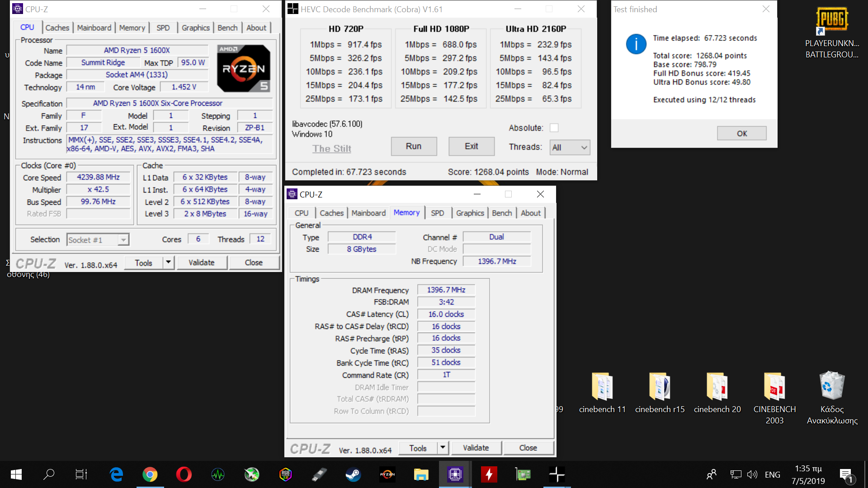Open About tab in top CPU-Z
868x488 pixels.
click(256, 28)
